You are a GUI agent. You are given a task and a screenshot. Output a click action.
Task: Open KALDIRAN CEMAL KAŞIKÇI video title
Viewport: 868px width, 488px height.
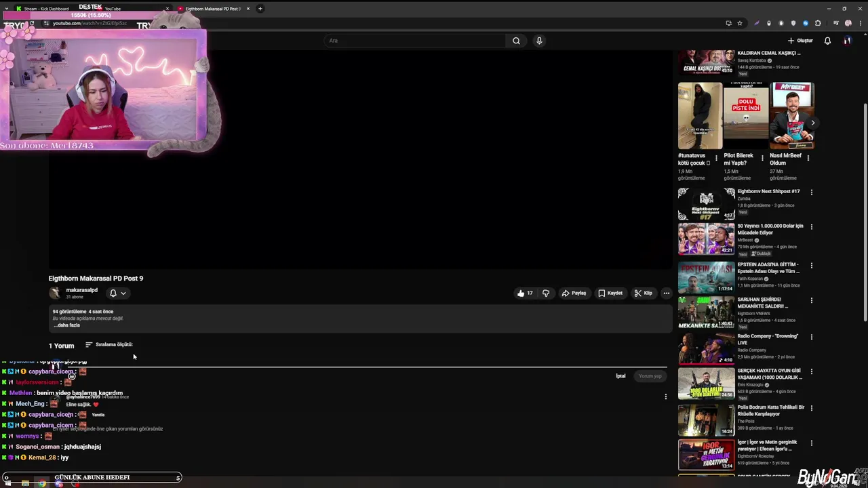click(x=769, y=53)
